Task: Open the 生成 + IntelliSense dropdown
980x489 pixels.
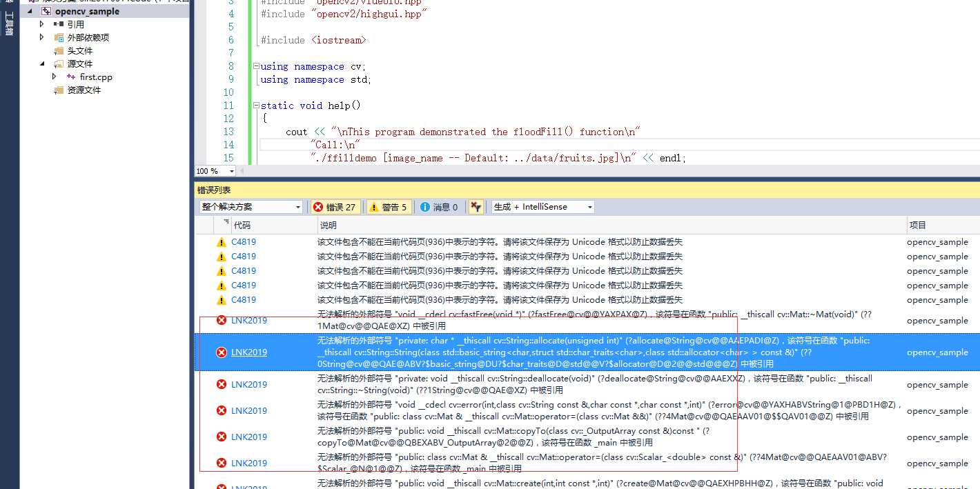Action: (542, 207)
